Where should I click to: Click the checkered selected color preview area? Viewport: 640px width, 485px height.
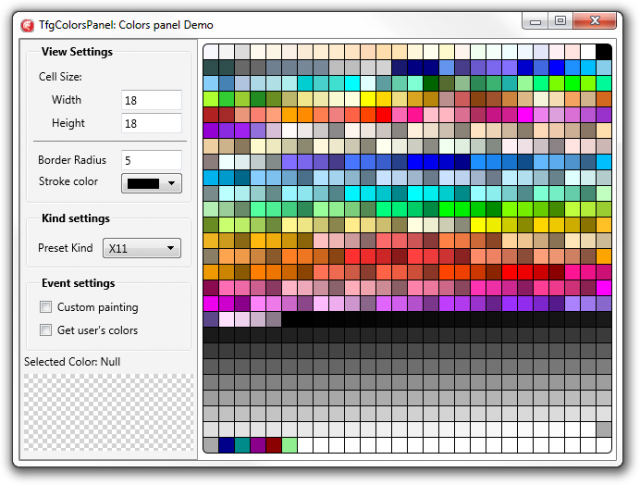pos(108,412)
